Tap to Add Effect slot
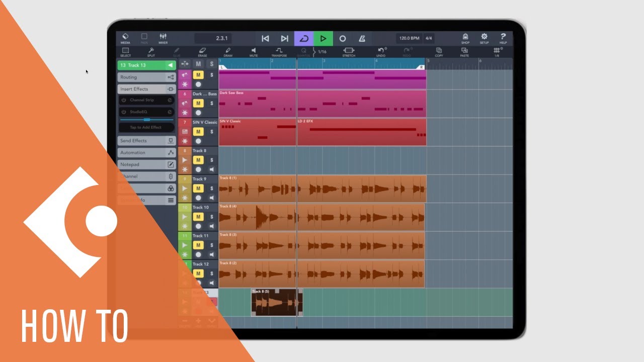Screen dimensions: 644x362 point(146,128)
